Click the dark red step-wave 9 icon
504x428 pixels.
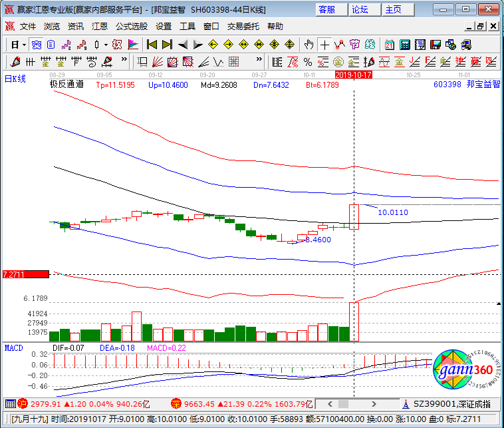click(x=82, y=45)
